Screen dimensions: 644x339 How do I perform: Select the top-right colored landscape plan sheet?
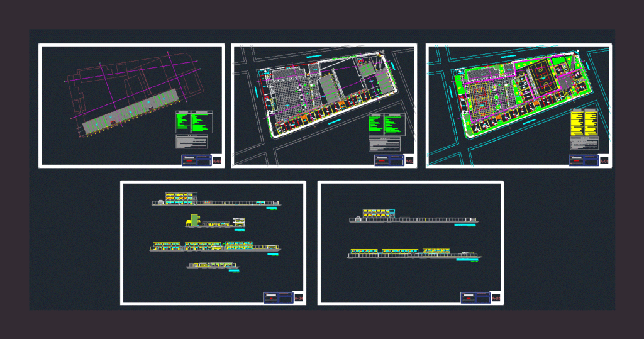(x=519, y=106)
